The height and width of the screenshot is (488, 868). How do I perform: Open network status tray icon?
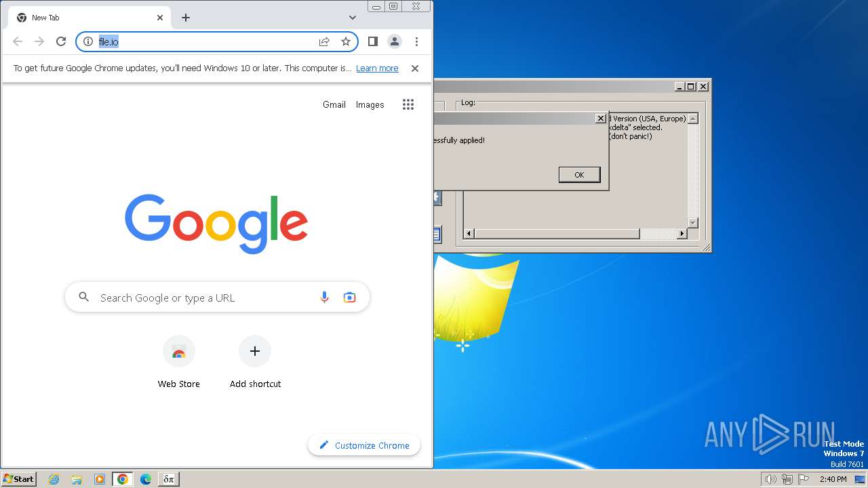(787, 479)
